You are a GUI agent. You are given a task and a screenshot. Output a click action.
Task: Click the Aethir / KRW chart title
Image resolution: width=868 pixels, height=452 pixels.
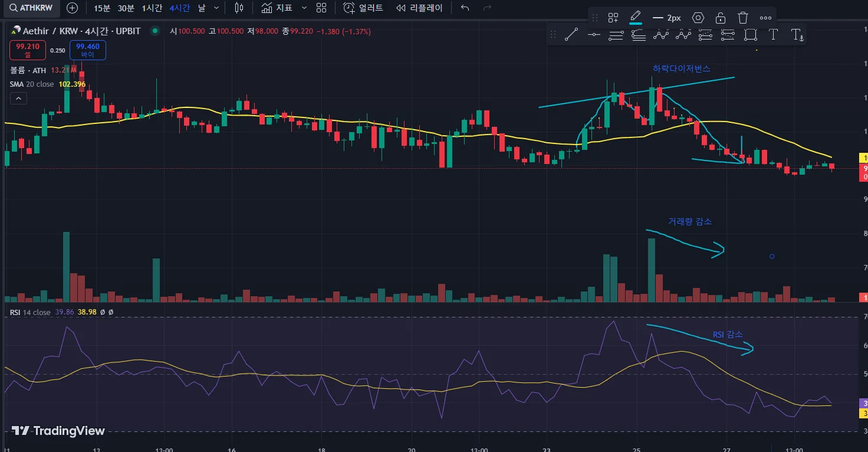pos(81,31)
